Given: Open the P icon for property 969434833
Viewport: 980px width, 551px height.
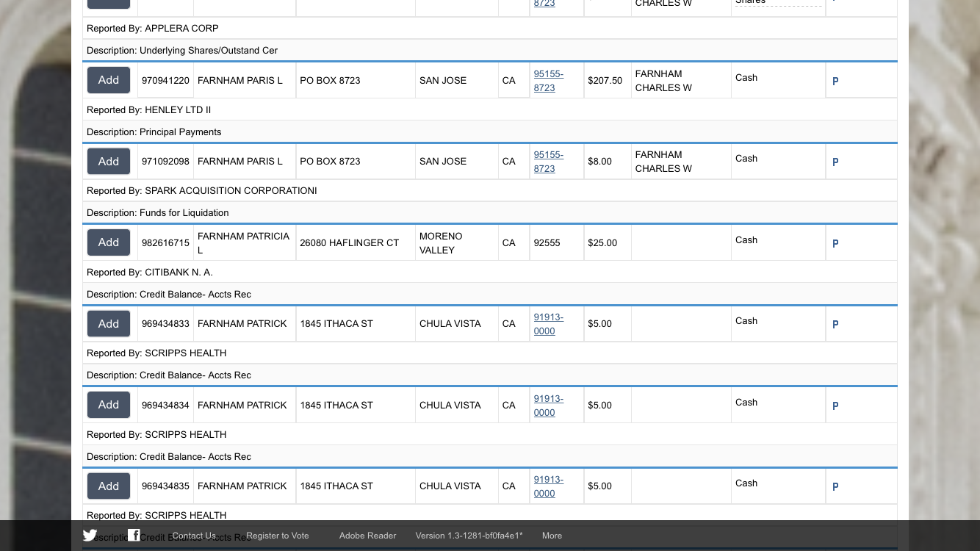Looking at the screenshot, I should pos(835,325).
